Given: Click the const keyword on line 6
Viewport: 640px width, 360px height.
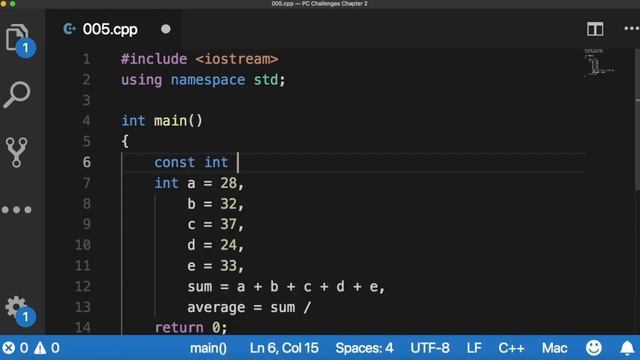Looking at the screenshot, I should tap(175, 162).
